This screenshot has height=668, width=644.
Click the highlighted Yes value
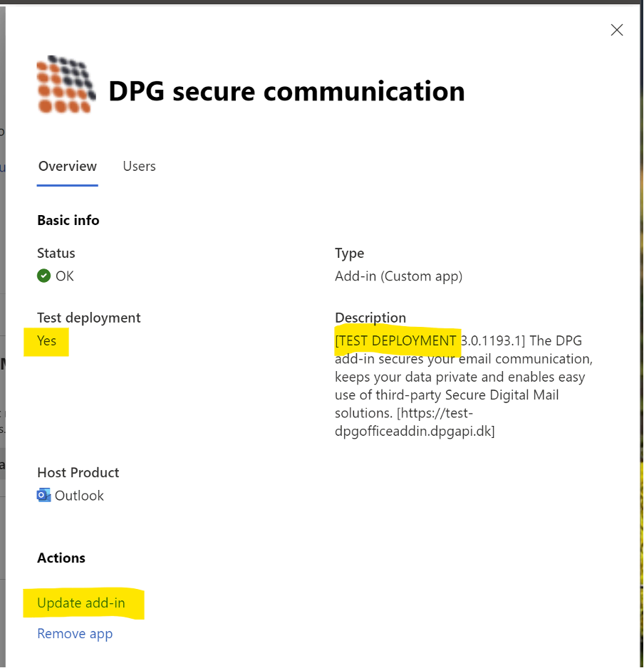[x=47, y=341]
